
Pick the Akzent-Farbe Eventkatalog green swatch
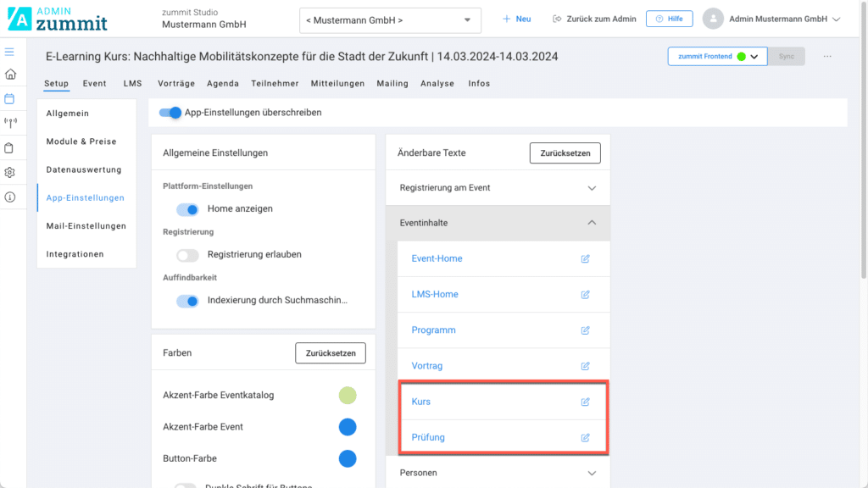[348, 395]
